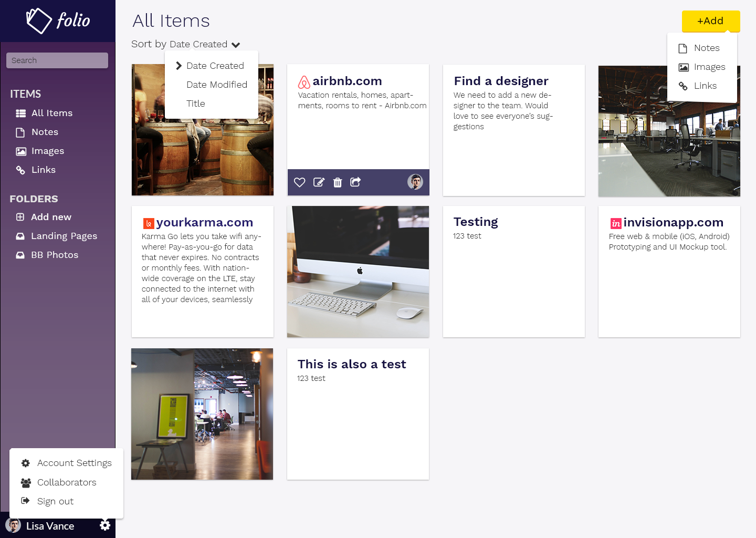Click the Account Settings gear icon
Screen dimensions: 756x538
25,463
